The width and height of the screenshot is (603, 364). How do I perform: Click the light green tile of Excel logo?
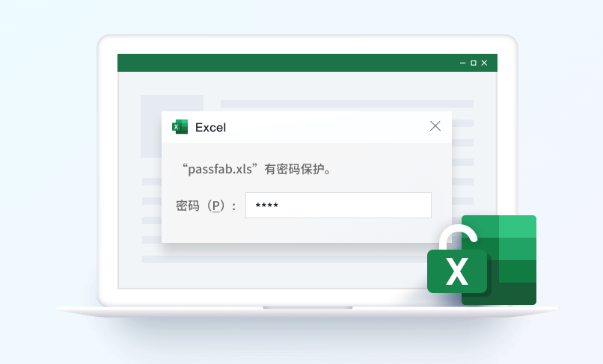tap(518, 226)
